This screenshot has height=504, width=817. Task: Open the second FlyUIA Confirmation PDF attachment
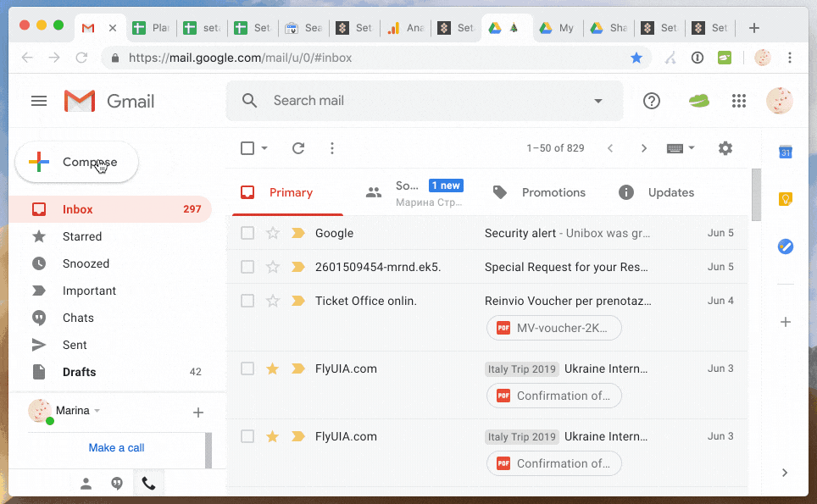tap(554, 463)
